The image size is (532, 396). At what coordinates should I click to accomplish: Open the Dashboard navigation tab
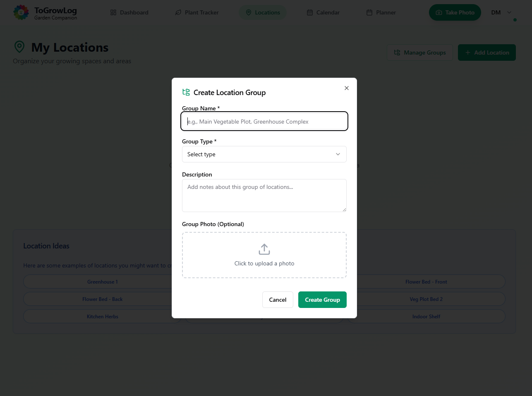point(129,12)
